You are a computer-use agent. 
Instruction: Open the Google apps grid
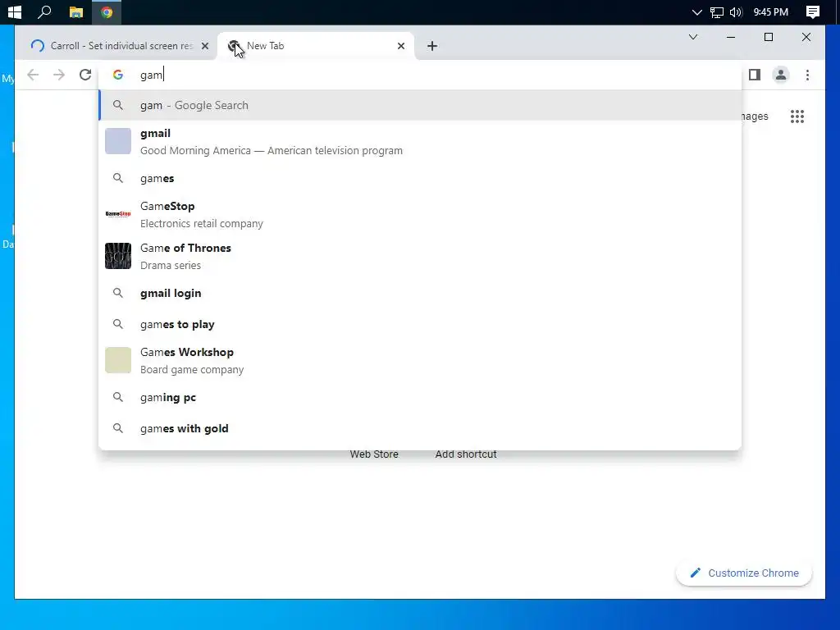(x=797, y=116)
